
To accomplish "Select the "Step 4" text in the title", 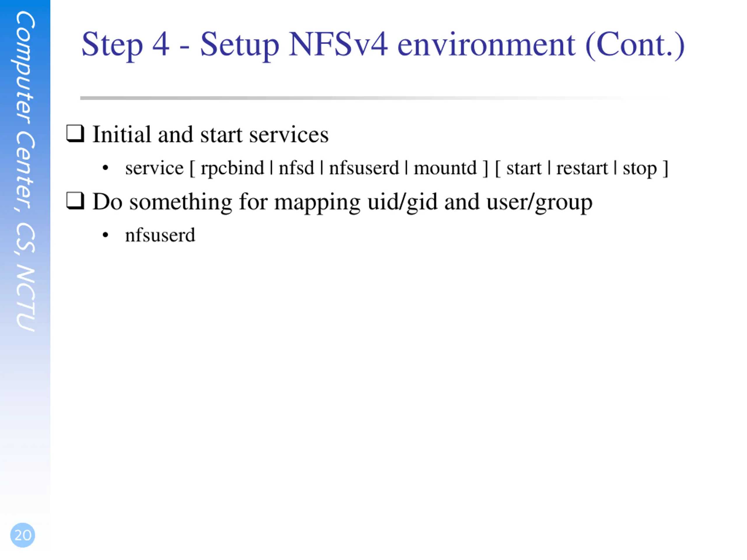I will click(125, 45).
